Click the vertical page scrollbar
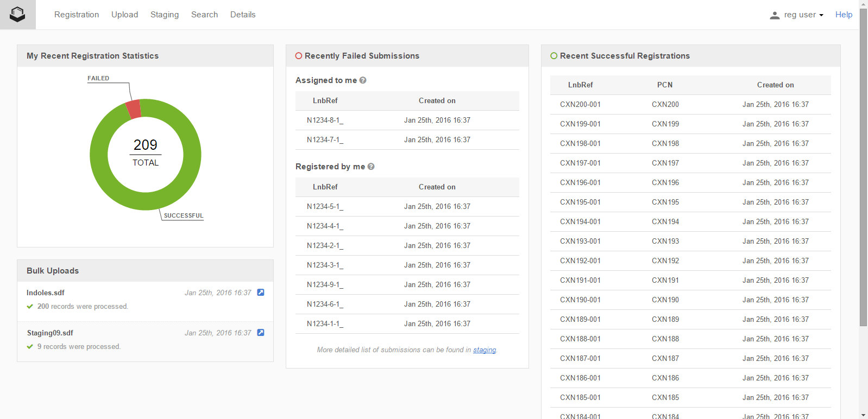868x419 pixels. pos(864,167)
